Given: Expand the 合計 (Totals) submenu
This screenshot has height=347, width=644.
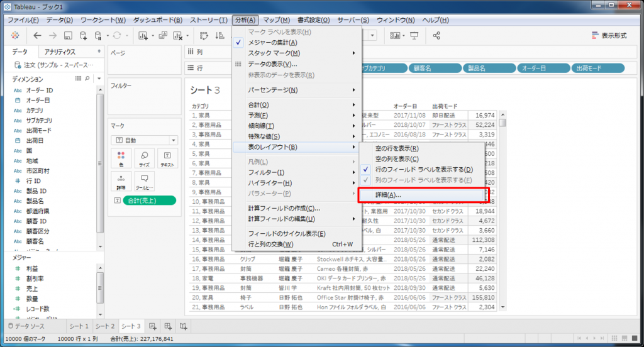Looking at the screenshot, I should [x=258, y=105].
